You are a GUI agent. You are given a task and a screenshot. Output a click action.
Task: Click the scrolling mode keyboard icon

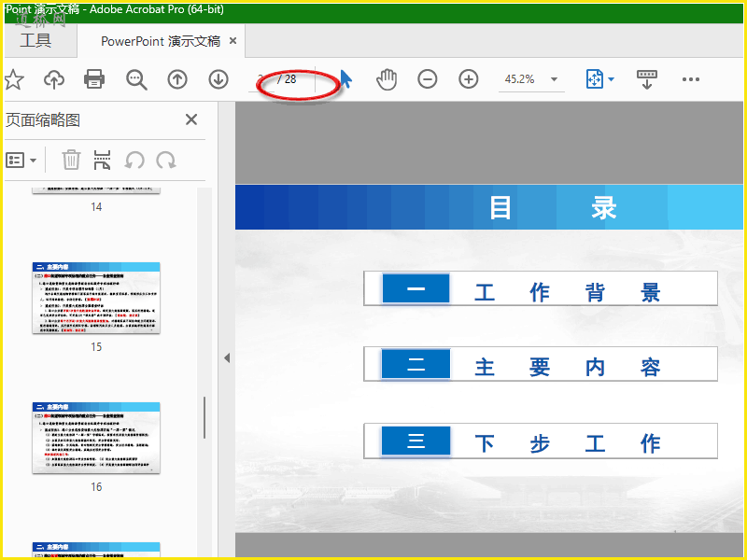(x=646, y=79)
